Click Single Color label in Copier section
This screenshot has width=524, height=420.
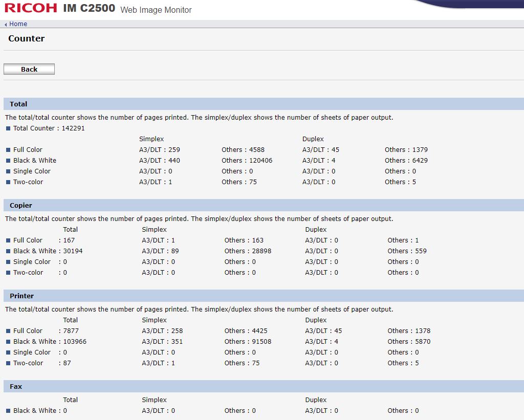(32, 262)
